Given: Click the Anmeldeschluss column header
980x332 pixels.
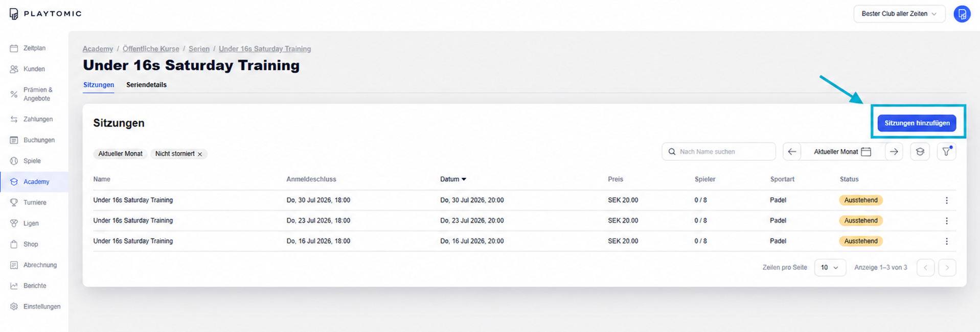Looking at the screenshot, I should [x=311, y=179].
